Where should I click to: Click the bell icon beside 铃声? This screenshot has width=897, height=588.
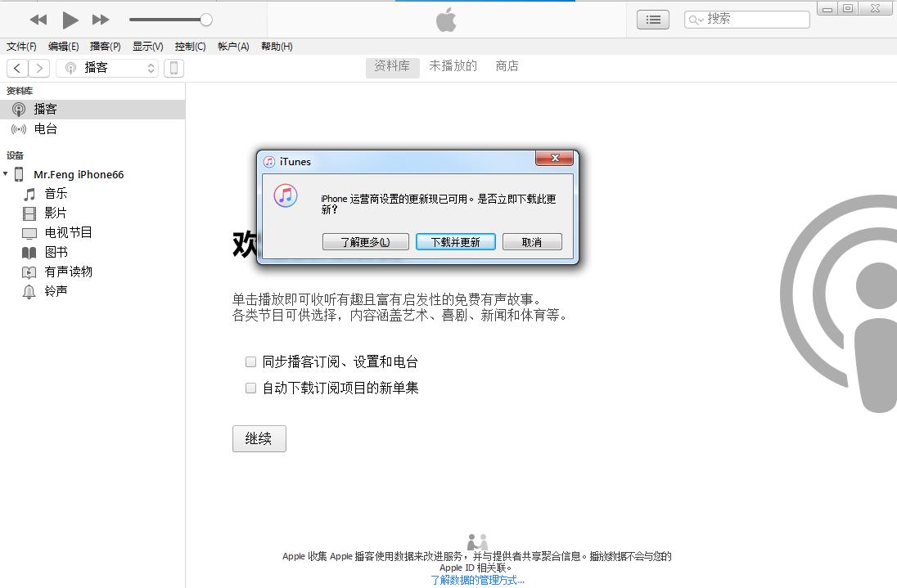click(x=29, y=291)
